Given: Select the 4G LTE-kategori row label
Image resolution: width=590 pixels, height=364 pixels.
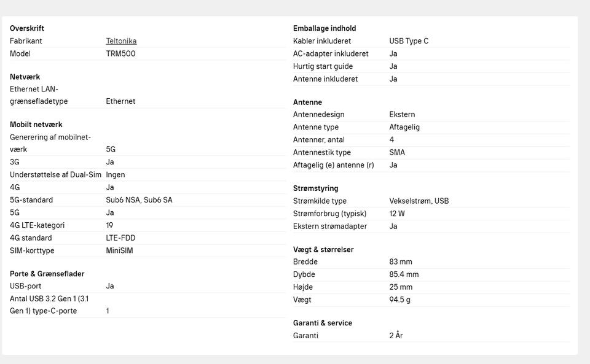Looking at the screenshot, I should coord(37,225).
